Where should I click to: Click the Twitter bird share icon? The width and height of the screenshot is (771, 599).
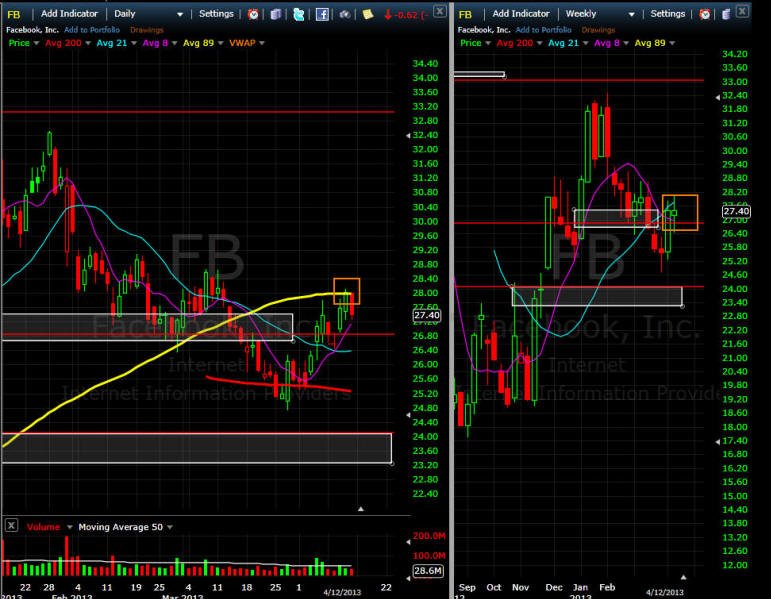(298, 14)
